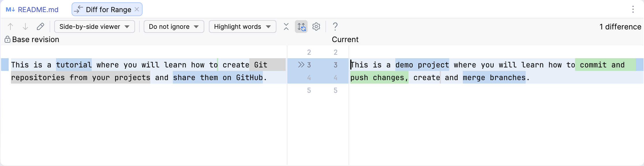644x166 pixels.
Task: Collapse unchanged fragments in the diff
Action: tap(286, 27)
